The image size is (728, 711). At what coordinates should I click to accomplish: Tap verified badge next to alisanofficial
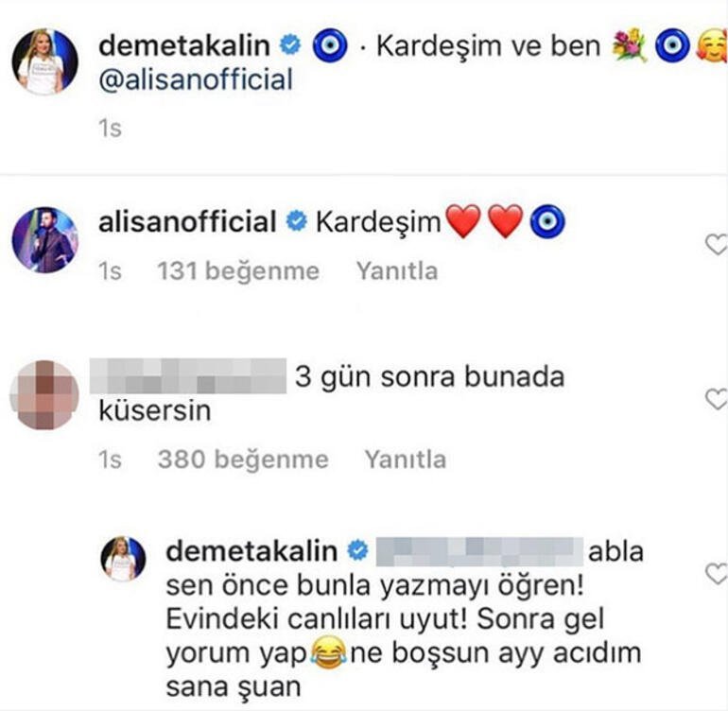297,221
